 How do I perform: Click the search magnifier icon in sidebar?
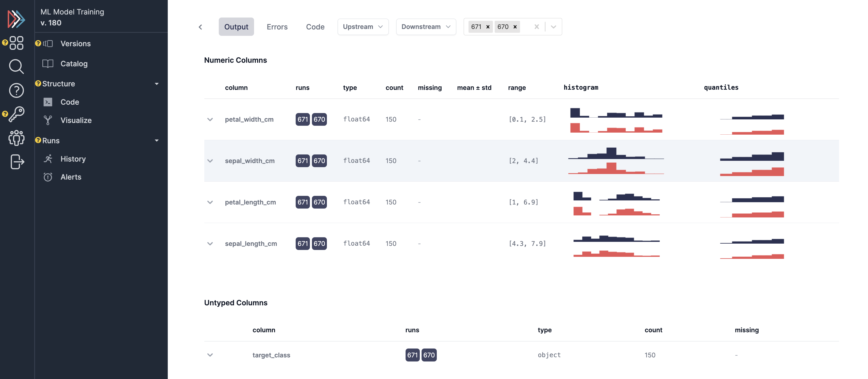coord(16,66)
